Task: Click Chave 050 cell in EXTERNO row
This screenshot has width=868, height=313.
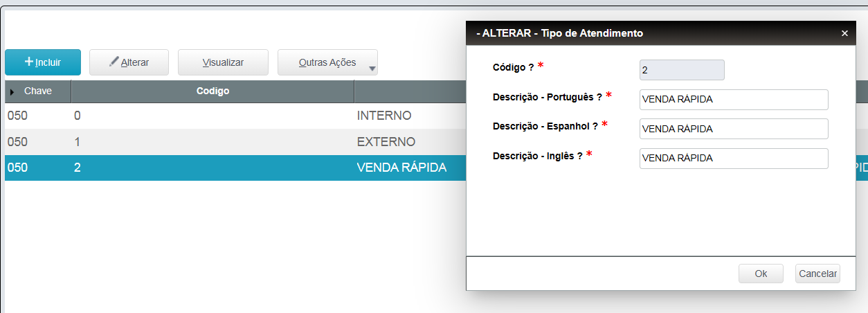Action: click(x=17, y=142)
